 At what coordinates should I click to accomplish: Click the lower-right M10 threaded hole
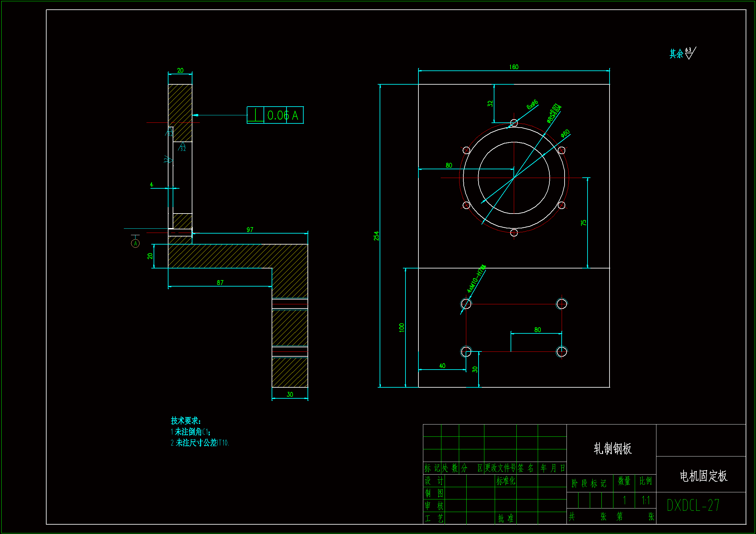coord(562,351)
